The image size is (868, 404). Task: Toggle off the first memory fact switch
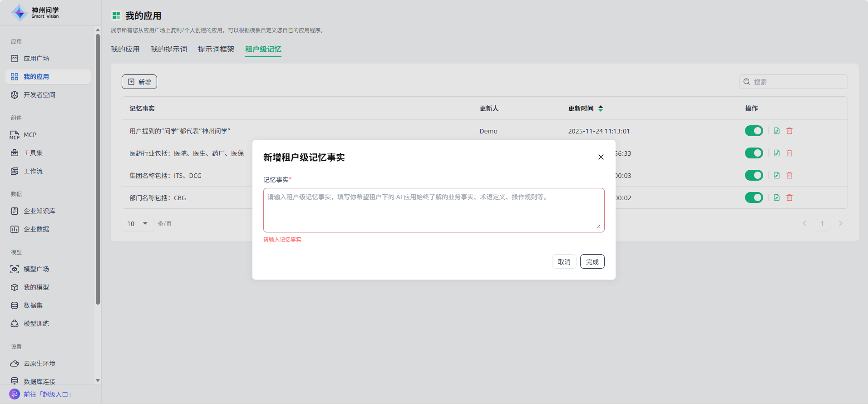point(754,131)
